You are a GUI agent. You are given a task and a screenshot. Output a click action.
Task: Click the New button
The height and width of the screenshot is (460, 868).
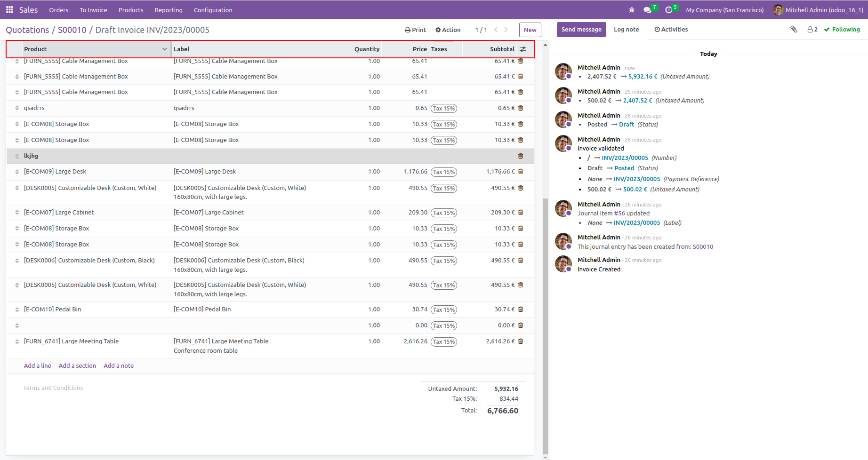530,30
